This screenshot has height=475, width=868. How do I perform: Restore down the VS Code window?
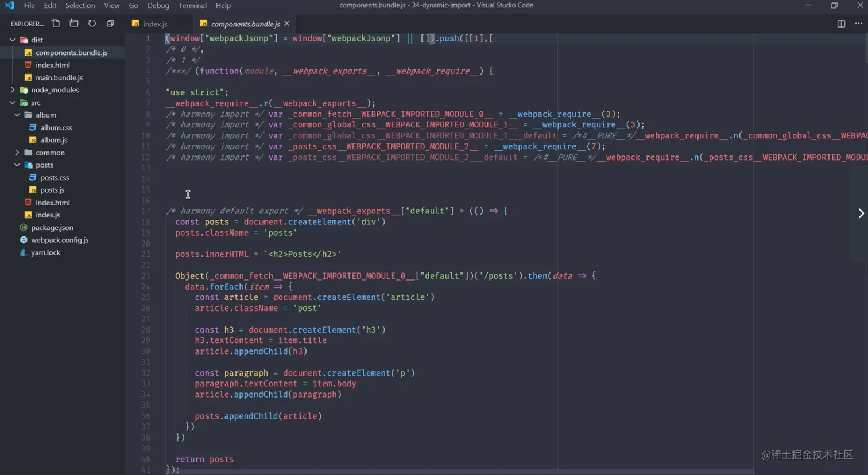tap(834, 5)
